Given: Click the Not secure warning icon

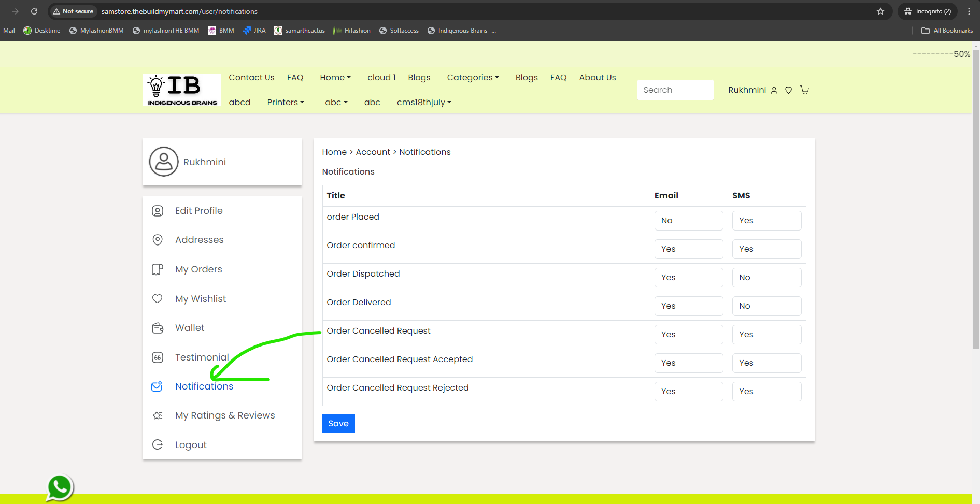Looking at the screenshot, I should [56, 11].
